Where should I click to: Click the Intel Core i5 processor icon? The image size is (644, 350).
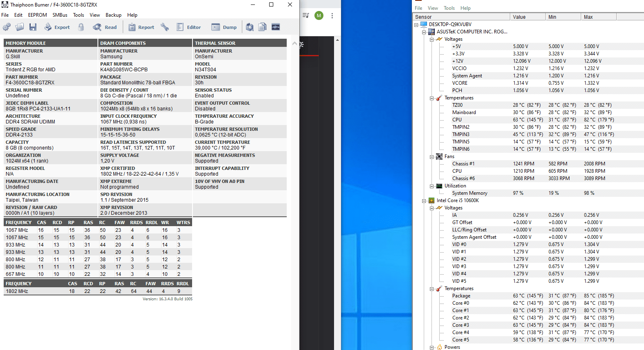click(x=432, y=200)
